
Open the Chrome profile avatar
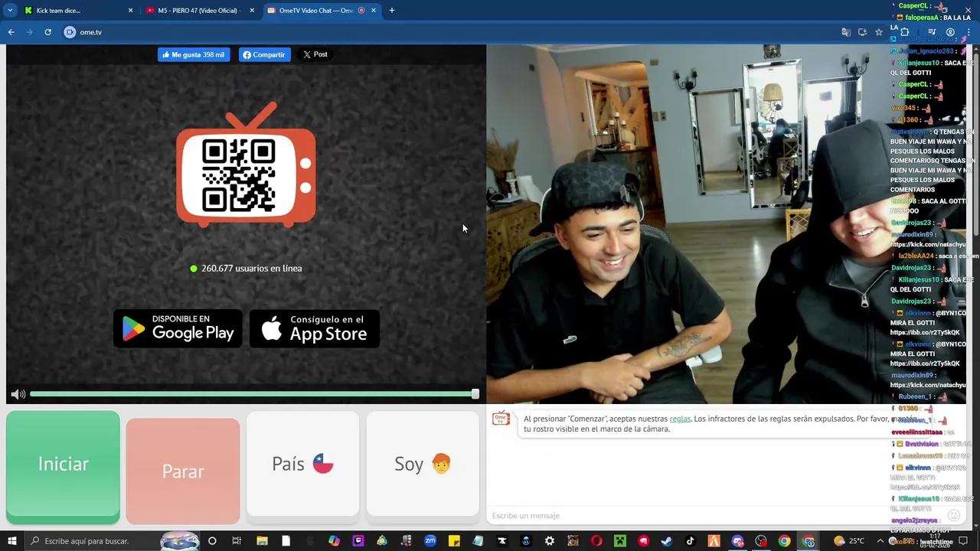tap(950, 32)
